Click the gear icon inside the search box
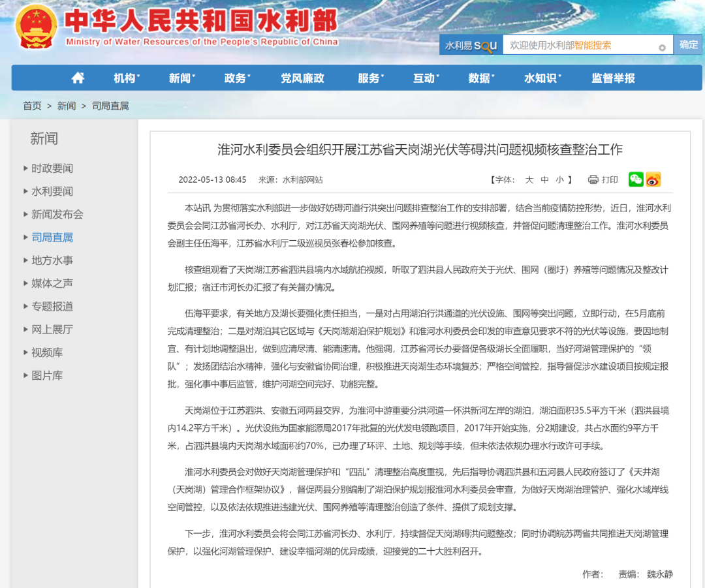The height and width of the screenshot is (588, 705). pyautogui.click(x=661, y=46)
